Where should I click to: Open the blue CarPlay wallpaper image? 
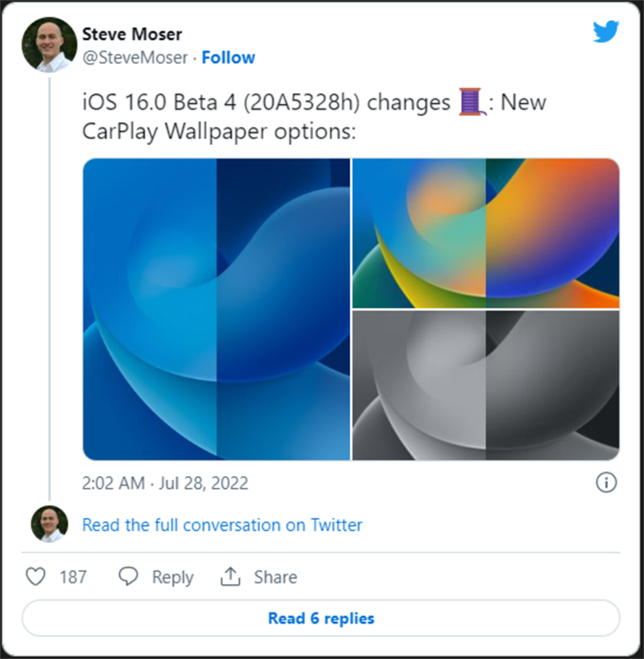coord(217,309)
